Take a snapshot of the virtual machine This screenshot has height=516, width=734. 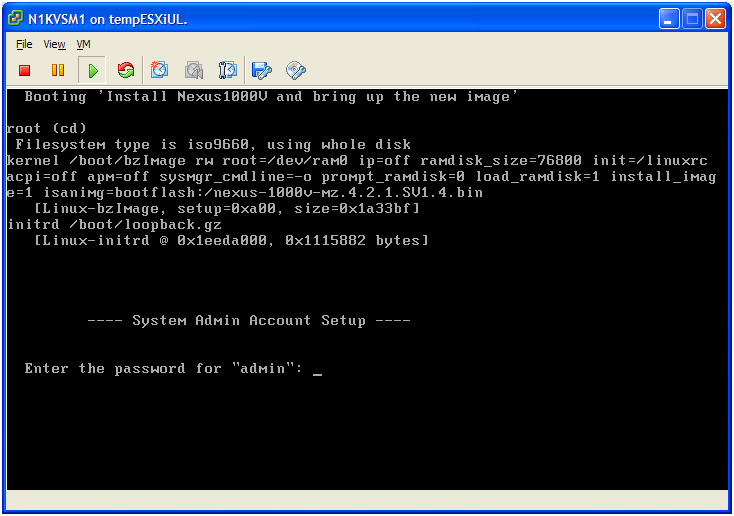tap(159, 70)
